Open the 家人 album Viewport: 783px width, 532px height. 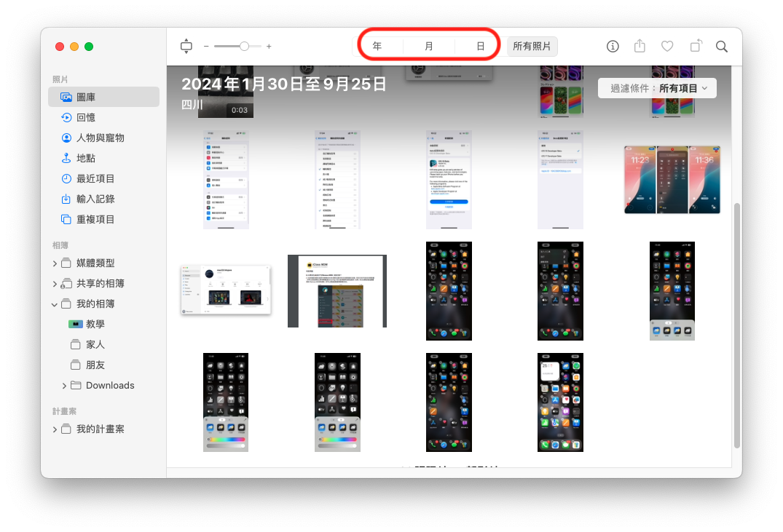click(95, 345)
